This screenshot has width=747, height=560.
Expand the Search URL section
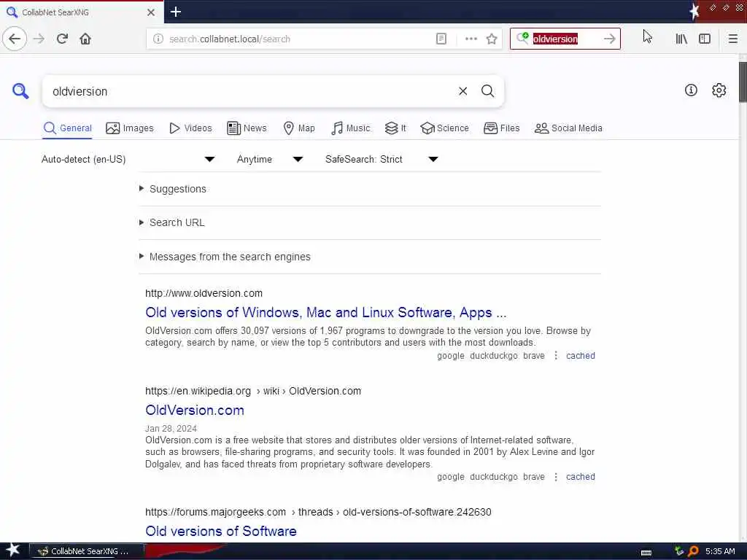click(x=177, y=222)
